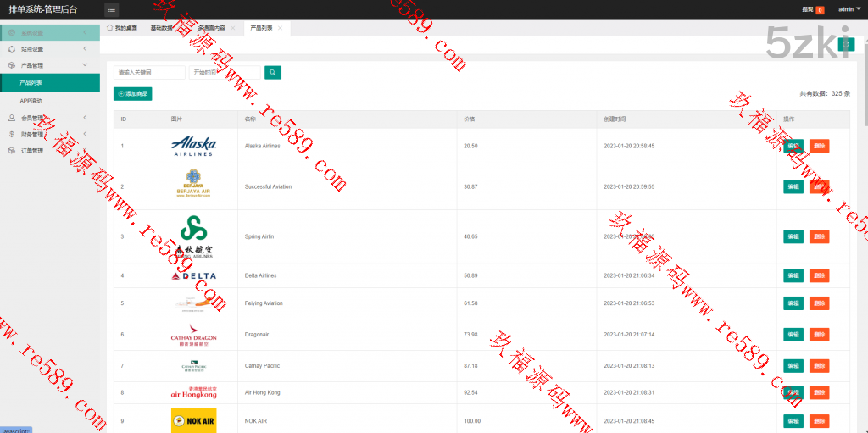Viewport: 868px width, 433px height.
Task: Click the 订单管理 sidebar icon
Action: pyautogui.click(x=12, y=151)
